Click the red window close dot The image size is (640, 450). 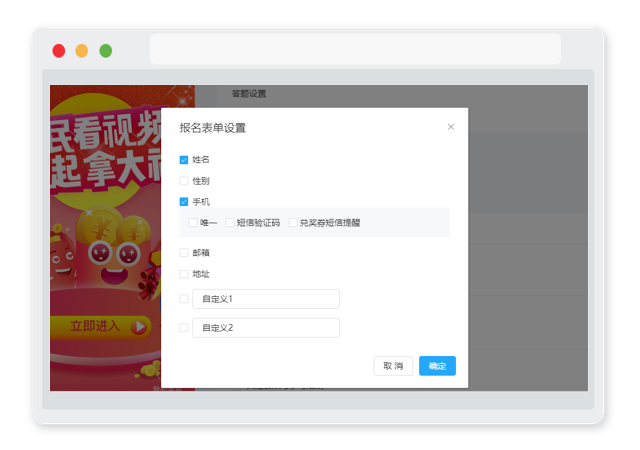click(x=59, y=51)
